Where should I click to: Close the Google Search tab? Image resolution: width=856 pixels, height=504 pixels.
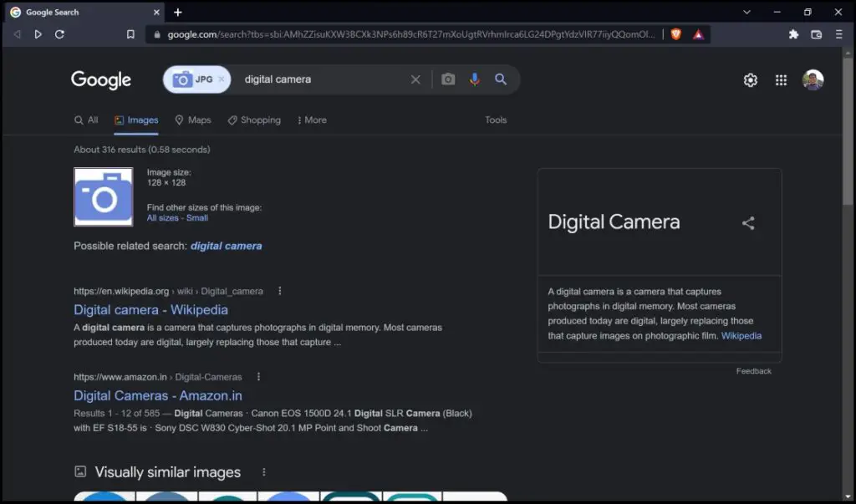coord(156,12)
